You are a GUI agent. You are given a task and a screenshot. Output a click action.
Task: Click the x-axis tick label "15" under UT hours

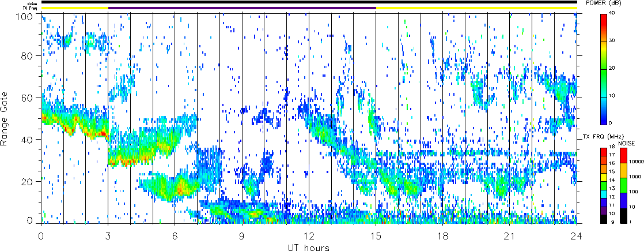coord(376,236)
